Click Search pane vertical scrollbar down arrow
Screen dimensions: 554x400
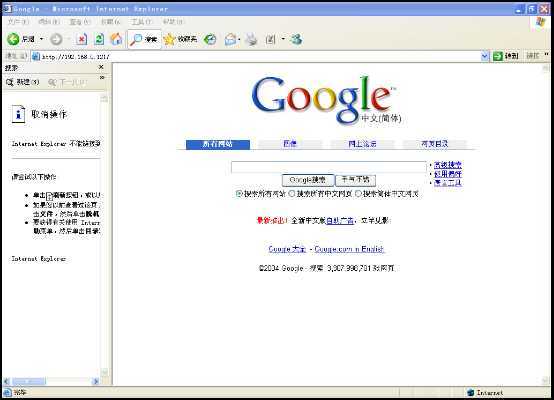104,372
